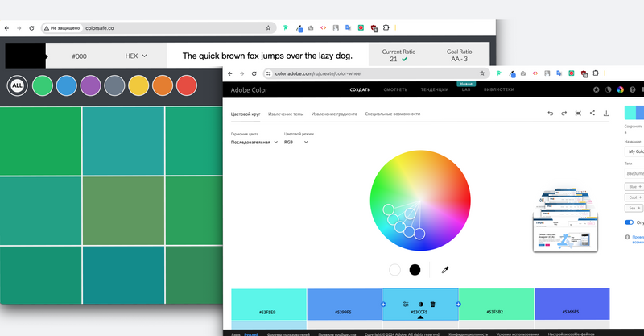Redo the color change

pos(564,114)
